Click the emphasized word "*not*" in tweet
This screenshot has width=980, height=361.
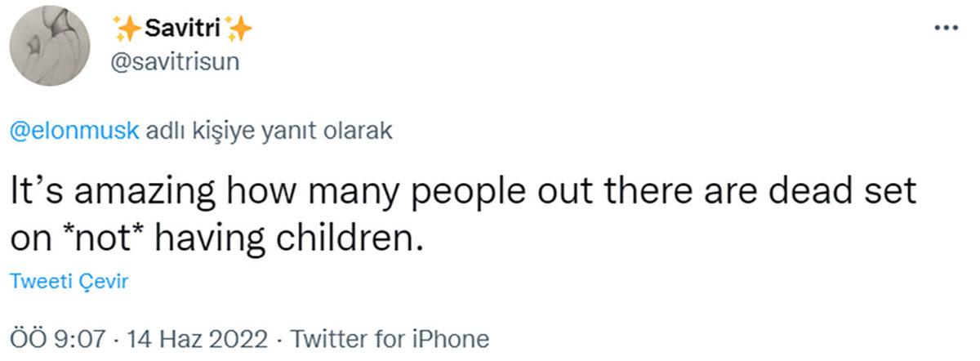102,237
